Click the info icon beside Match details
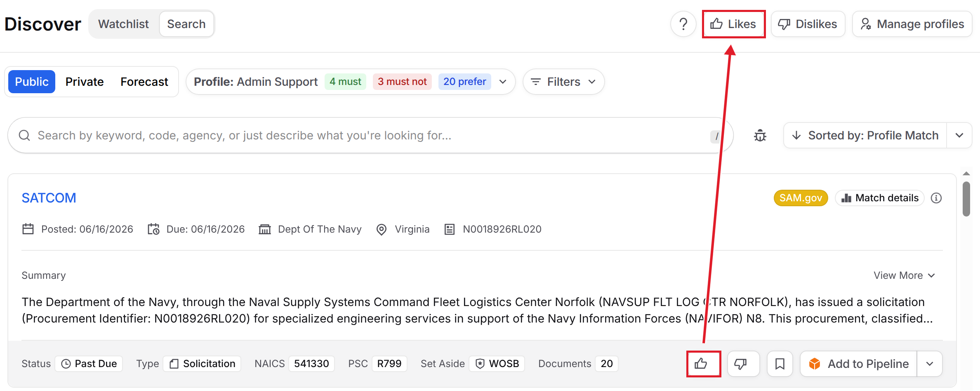This screenshot has width=980, height=391. [936, 198]
